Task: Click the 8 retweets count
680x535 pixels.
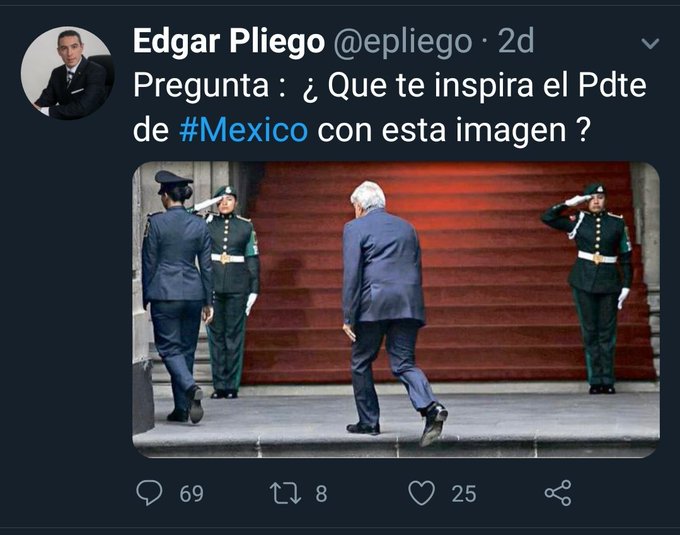Action: point(321,494)
